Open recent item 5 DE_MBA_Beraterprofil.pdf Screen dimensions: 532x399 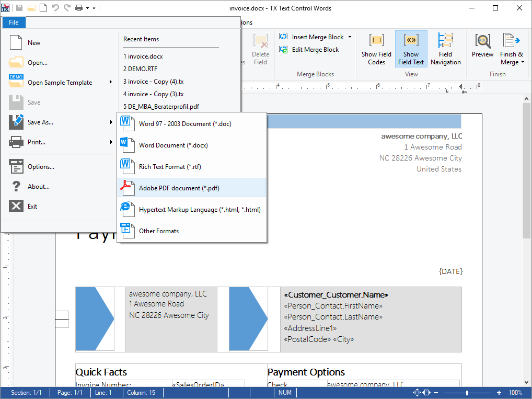[161, 107]
